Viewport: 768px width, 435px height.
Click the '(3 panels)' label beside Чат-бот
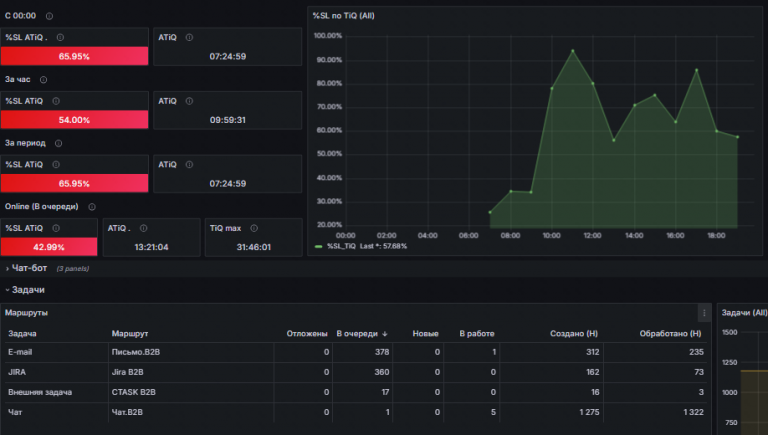point(73,269)
